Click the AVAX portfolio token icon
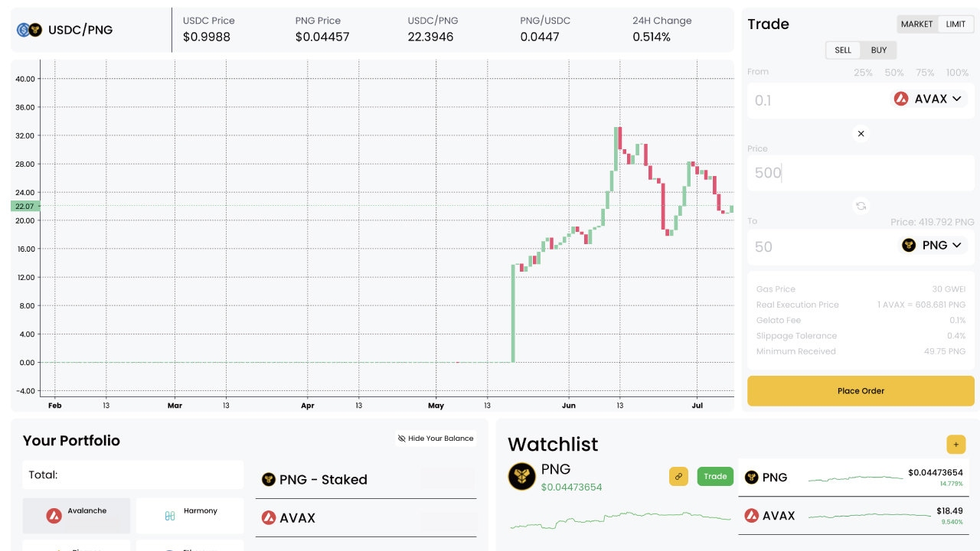The image size is (980, 551). (268, 517)
